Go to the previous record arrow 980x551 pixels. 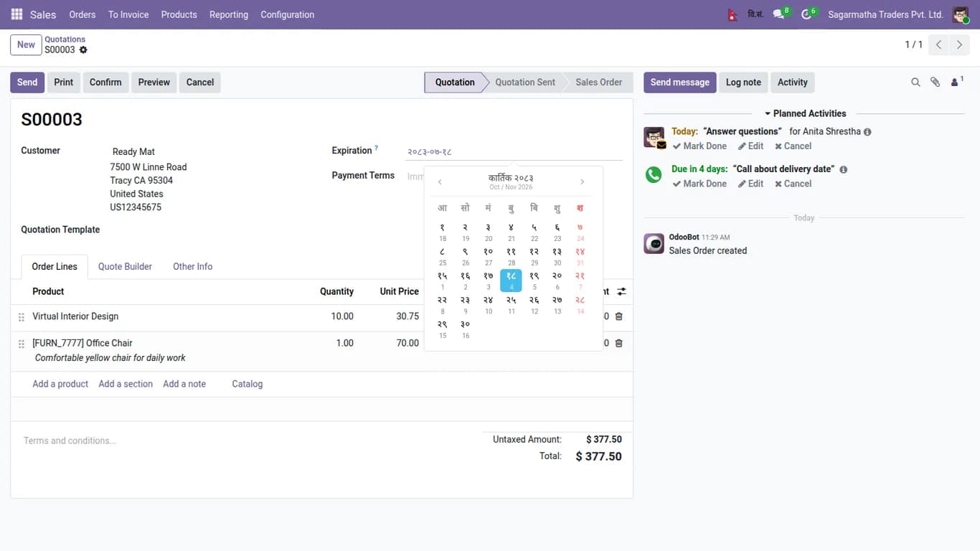(x=938, y=44)
